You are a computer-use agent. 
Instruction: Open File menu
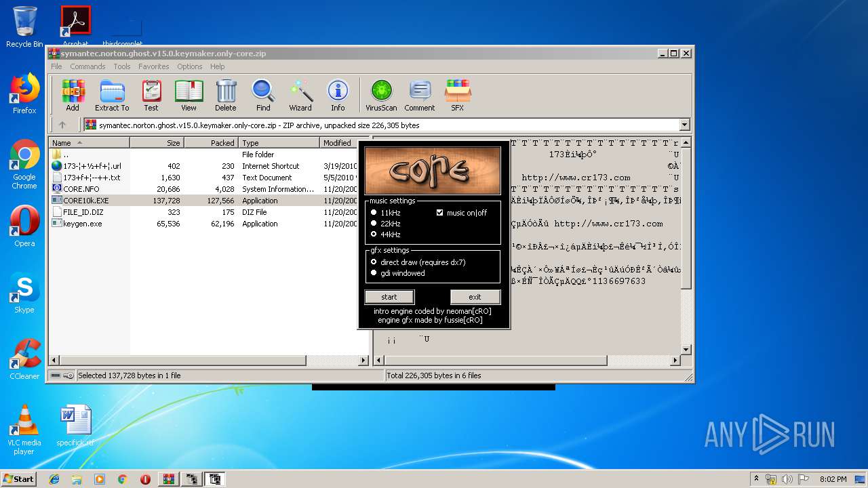[56, 66]
